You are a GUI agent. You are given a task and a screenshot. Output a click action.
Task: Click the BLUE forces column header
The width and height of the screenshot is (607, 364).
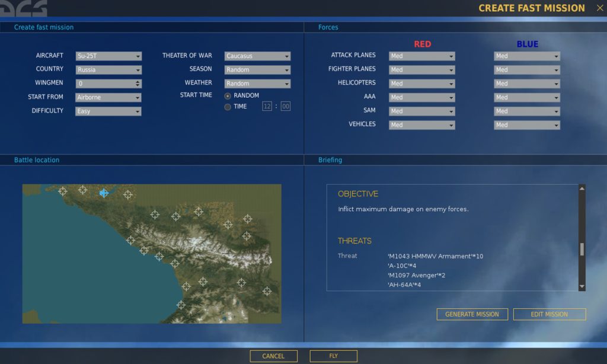(x=527, y=44)
